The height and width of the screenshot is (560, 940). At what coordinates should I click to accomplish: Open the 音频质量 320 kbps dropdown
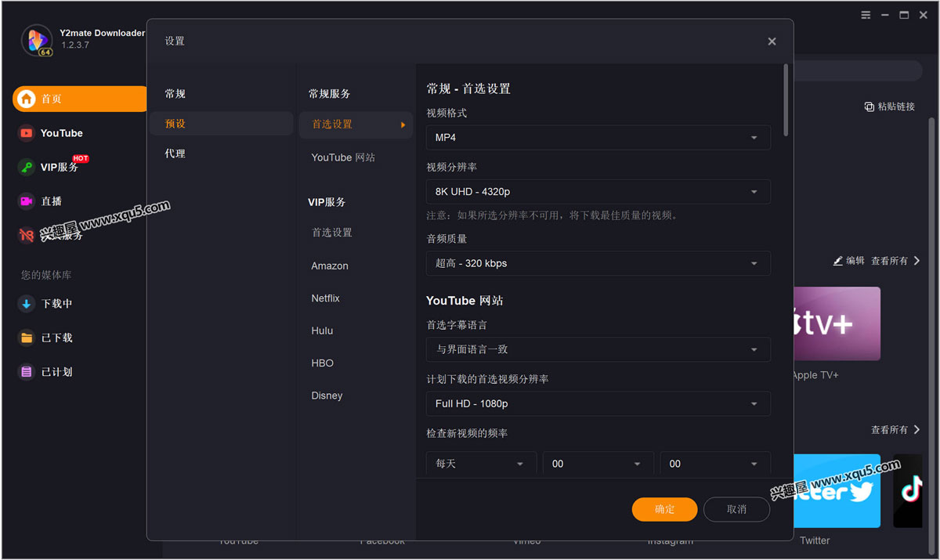click(598, 263)
